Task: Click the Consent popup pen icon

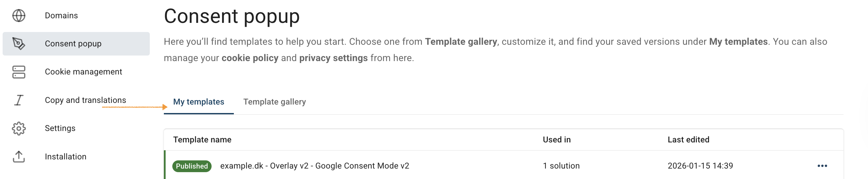Action: pyautogui.click(x=19, y=44)
